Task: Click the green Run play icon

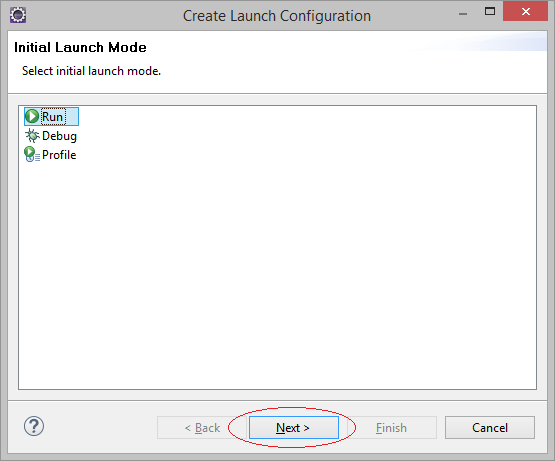Action: 32,116
